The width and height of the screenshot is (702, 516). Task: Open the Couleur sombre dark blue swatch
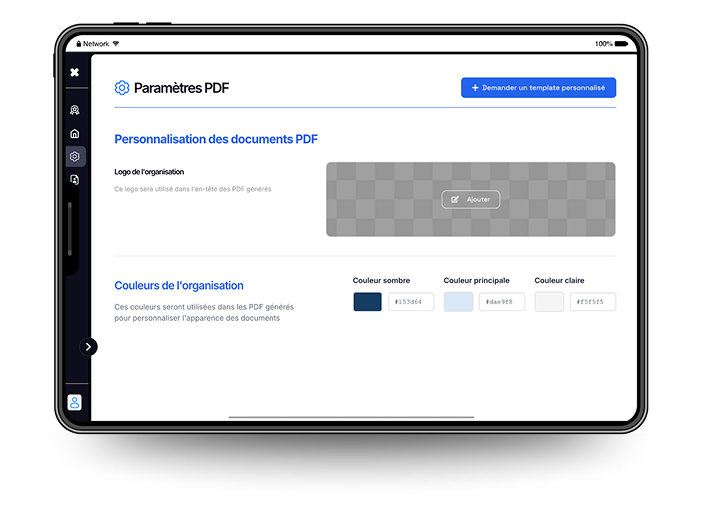[x=368, y=302]
